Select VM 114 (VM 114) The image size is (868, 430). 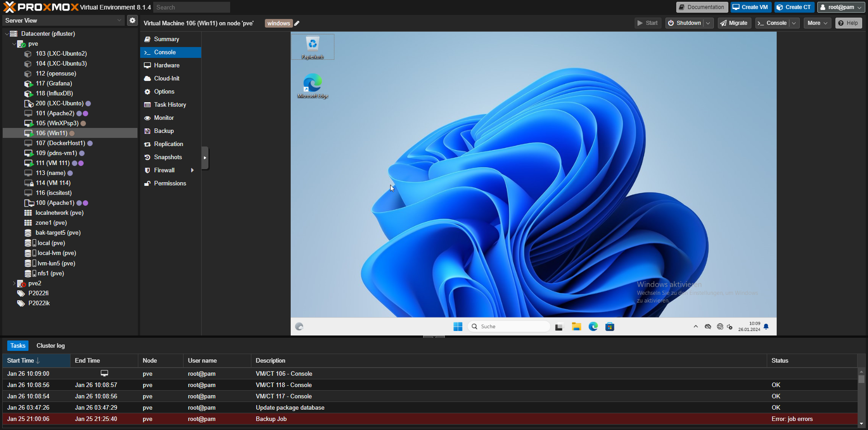53,183
